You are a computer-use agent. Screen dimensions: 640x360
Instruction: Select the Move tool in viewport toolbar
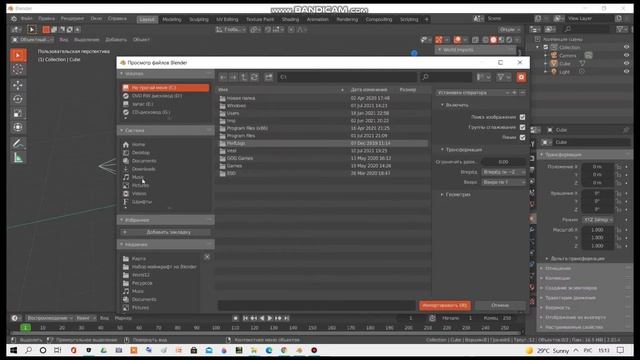click(x=18, y=85)
